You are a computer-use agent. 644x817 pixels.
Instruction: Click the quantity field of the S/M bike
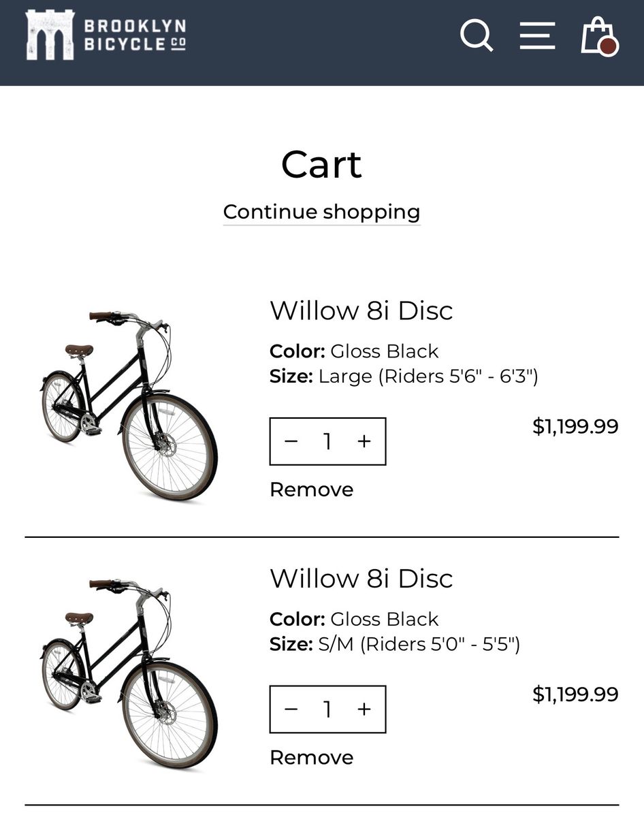click(327, 709)
